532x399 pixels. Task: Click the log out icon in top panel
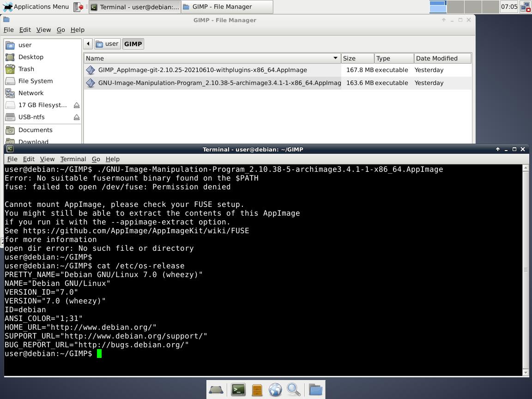tap(79, 7)
